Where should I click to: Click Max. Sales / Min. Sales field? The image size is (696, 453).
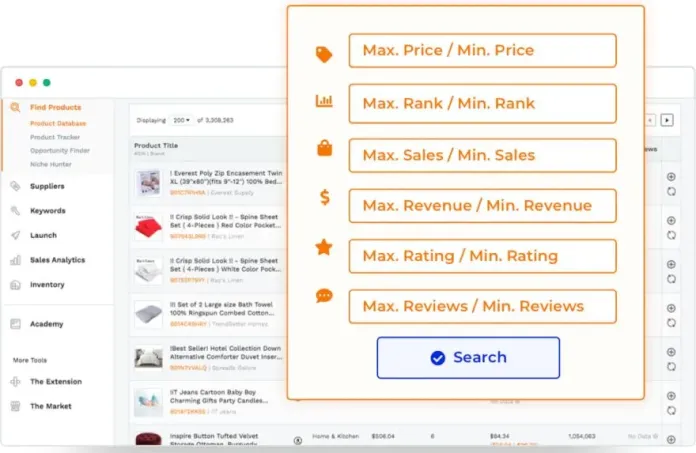pyautogui.click(x=482, y=155)
